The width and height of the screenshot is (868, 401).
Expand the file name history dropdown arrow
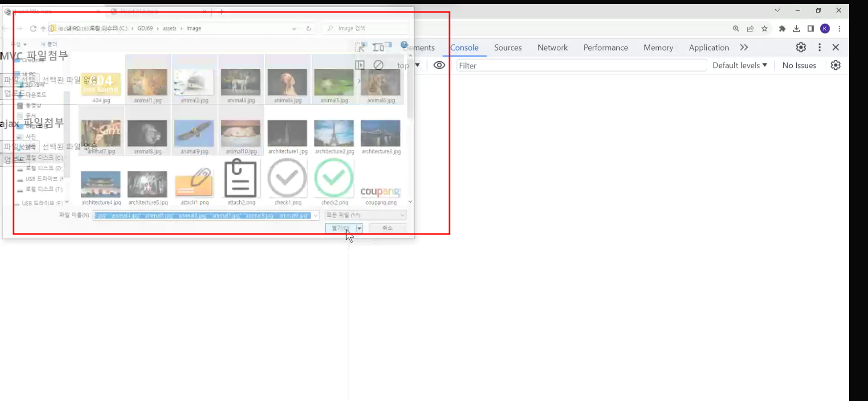pos(316,215)
